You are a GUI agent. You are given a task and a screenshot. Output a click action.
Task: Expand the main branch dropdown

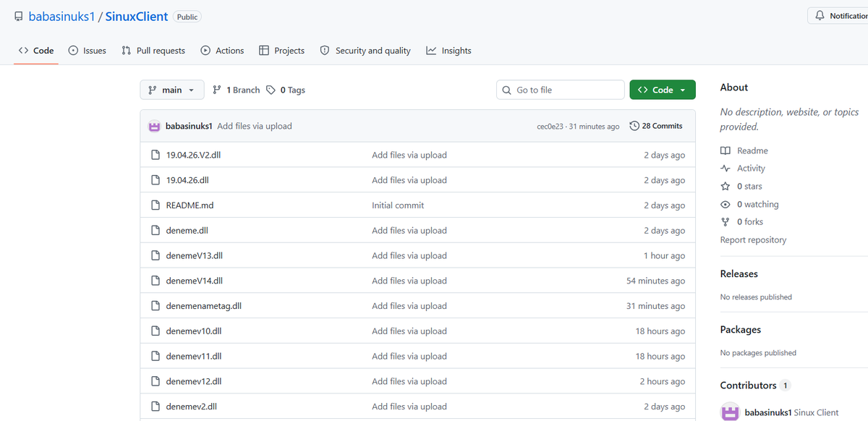click(x=172, y=90)
